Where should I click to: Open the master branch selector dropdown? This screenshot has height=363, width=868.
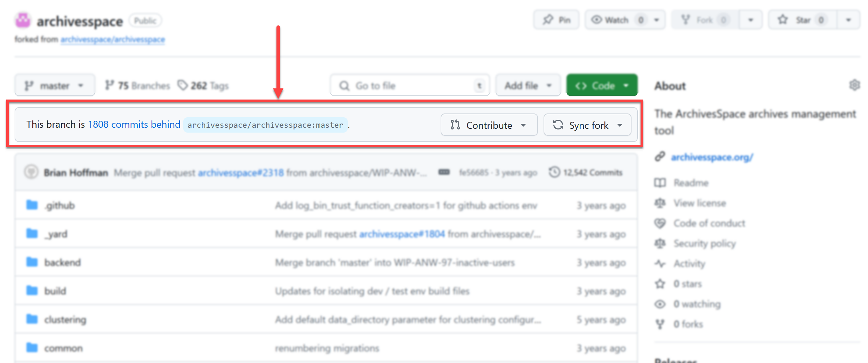(54, 85)
